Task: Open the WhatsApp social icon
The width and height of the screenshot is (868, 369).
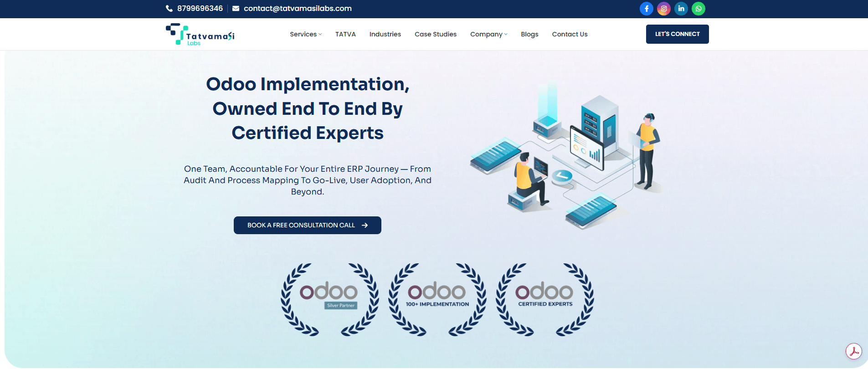Action: (698, 9)
